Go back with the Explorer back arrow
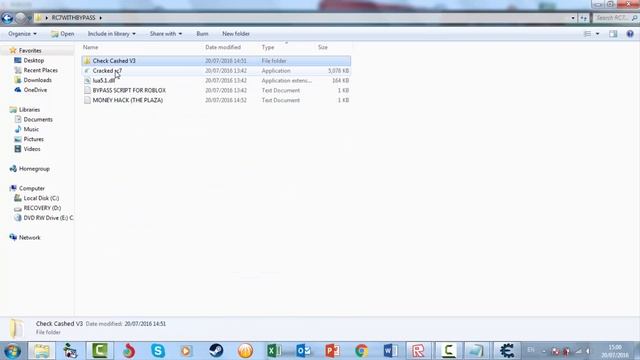The height and width of the screenshot is (360, 640). [7, 18]
